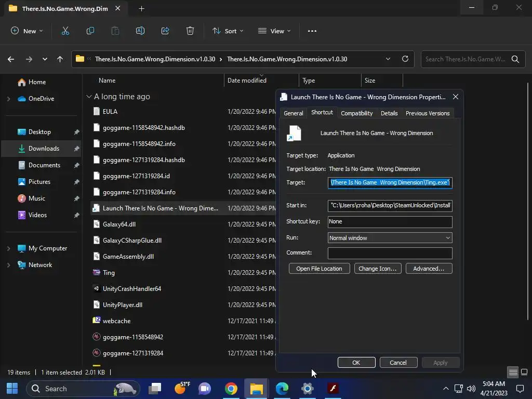The image size is (532, 399).
Task: Go forward with the right arrow
Action: (x=29, y=59)
